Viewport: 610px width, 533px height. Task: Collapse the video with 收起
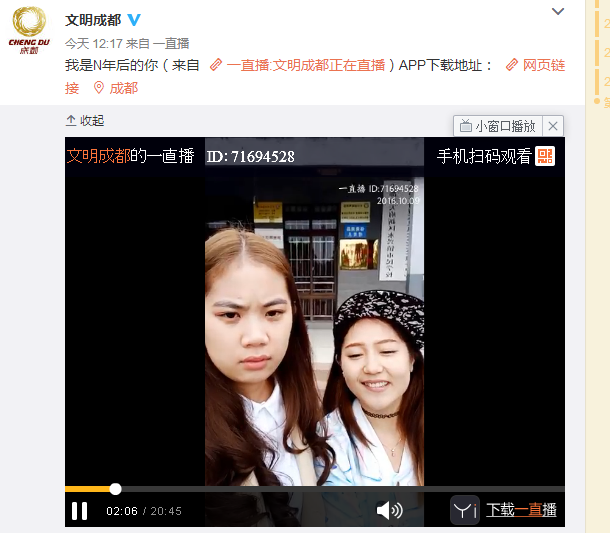click(85, 121)
